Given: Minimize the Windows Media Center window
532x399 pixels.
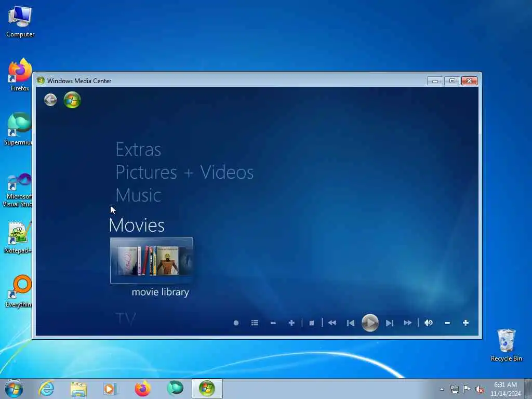Looking at the screenshot, I should click(x=435, y=81).
